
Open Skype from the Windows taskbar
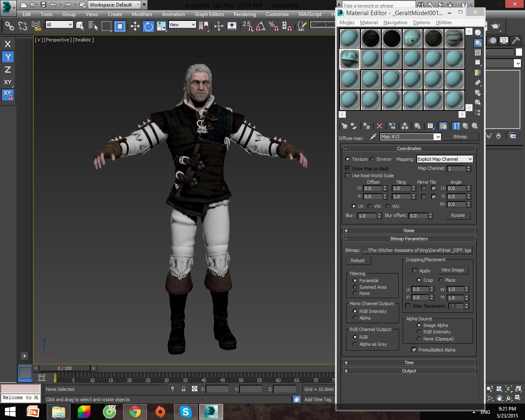pyautogui.click(x=186, y=411)
